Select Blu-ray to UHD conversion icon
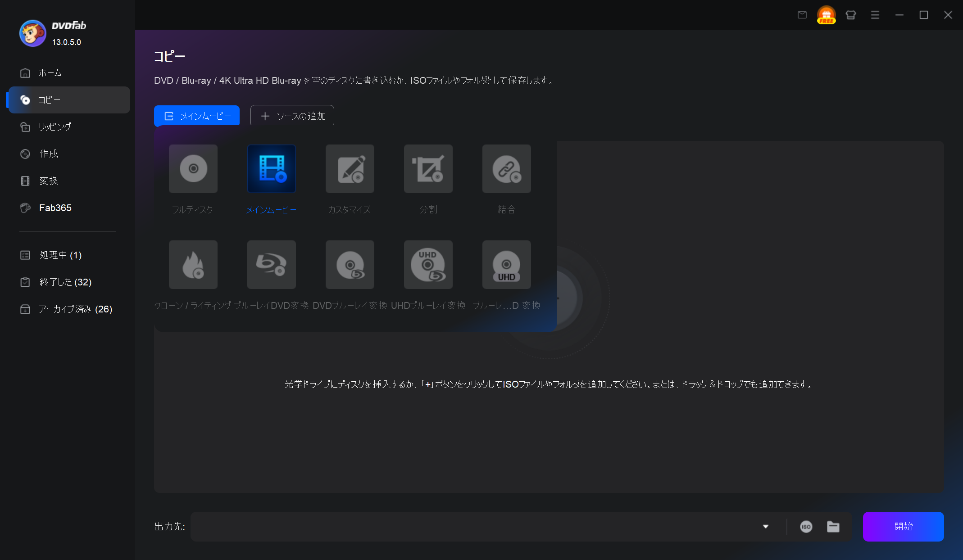 click(507, 265)
